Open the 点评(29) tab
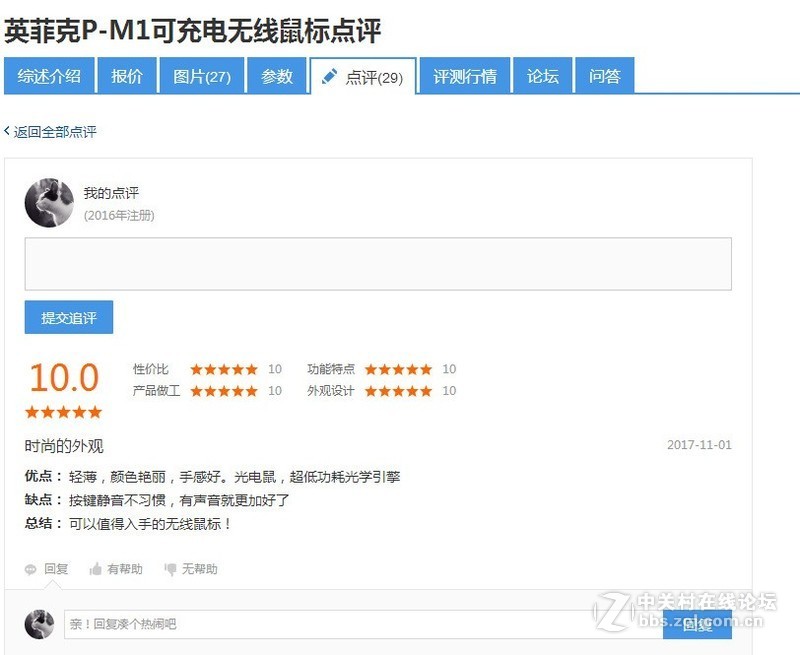This screenshot has height=655, width=800. [363, 77]
